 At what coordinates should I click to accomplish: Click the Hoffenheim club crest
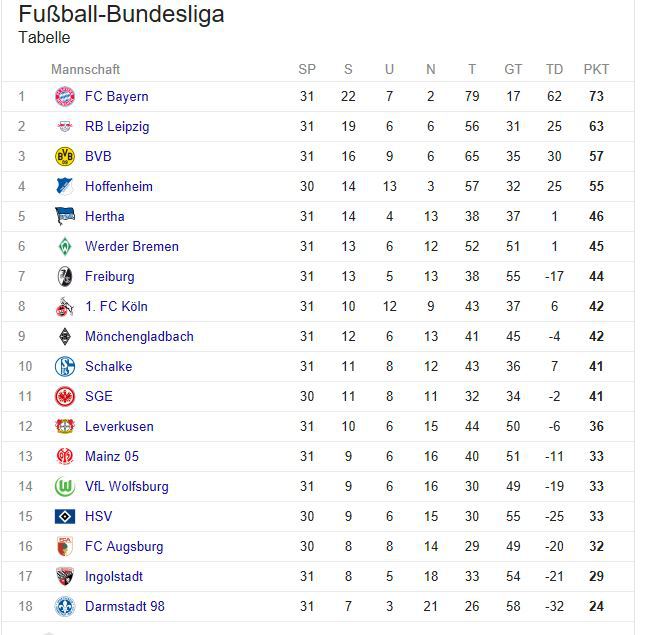65,187
